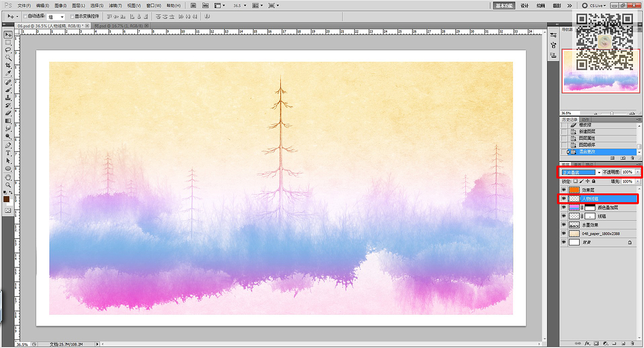Screen dimensions: 644x348
Task: Open the 窗口(W) menu
Action: click(x=153, y=6)
